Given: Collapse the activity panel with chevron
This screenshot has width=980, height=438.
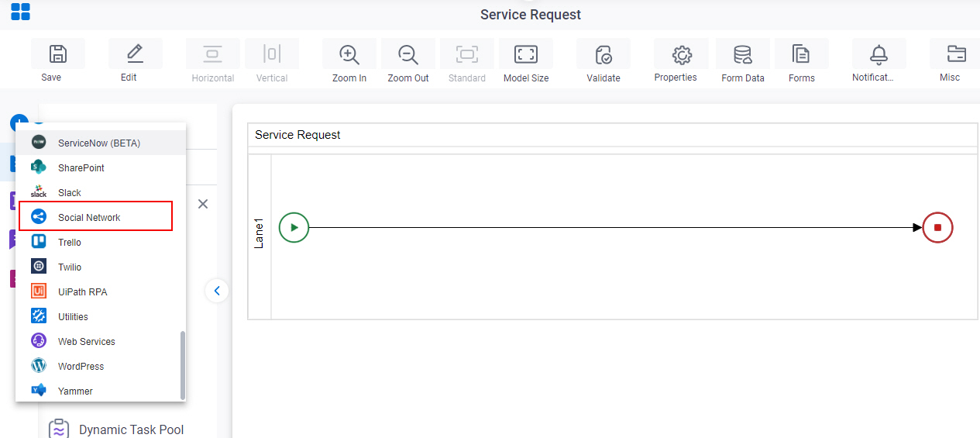Looking at the screenshot, I should (x=217, y=291).
